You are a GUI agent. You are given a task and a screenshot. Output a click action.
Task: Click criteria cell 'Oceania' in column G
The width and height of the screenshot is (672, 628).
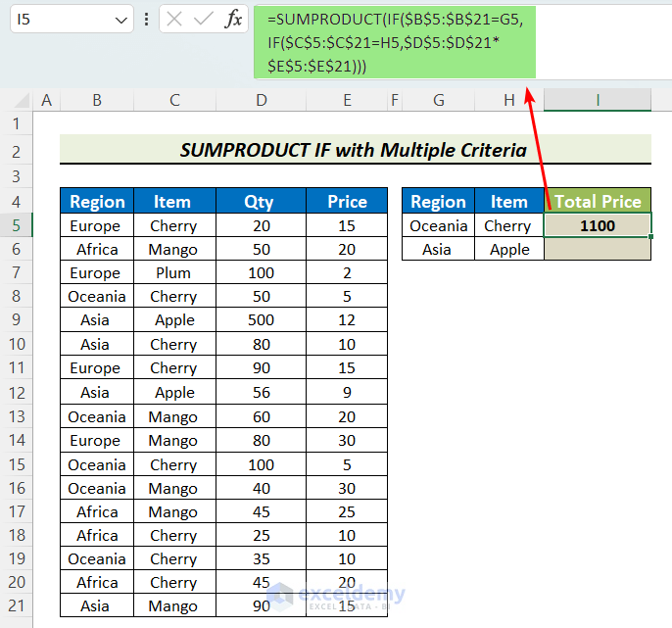[x=439, y=225]
